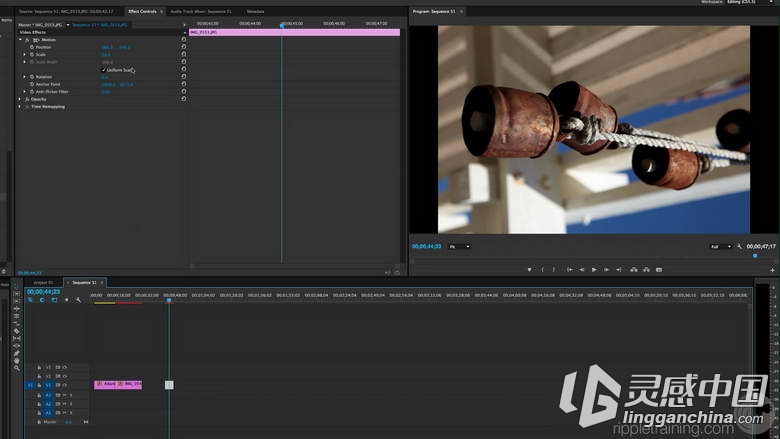Click the Extract button in Program monitor
Image resolution: width=780 pixels, height=439 pixels.
point(646,269)
